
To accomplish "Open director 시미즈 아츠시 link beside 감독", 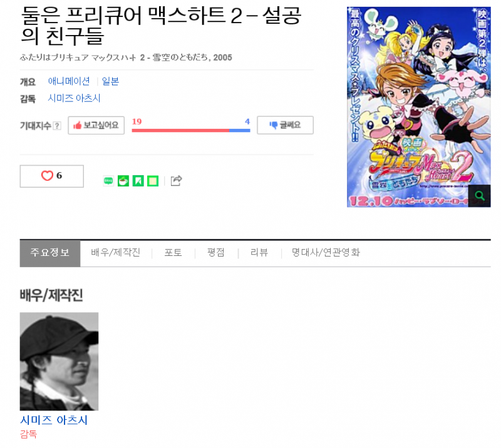I will point(74,98).
